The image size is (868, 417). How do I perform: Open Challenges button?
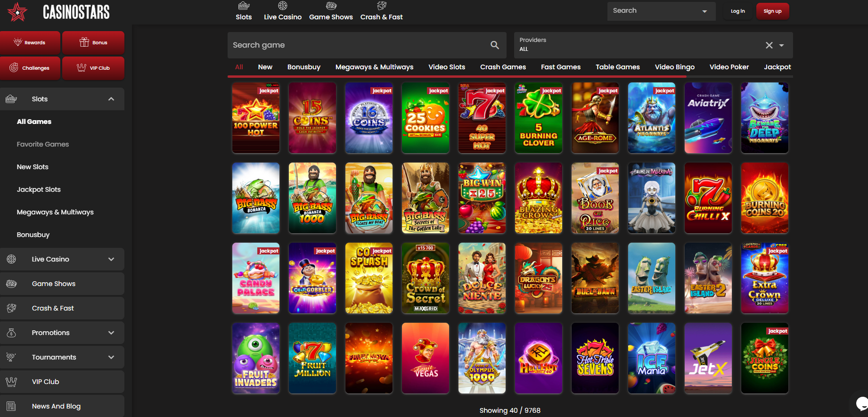click(30, 68)
